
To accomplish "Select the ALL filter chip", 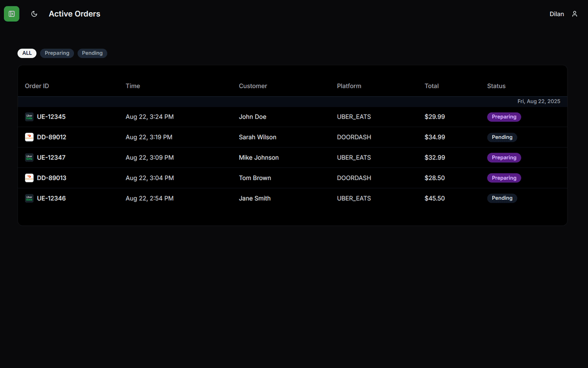I will (27, 53).
